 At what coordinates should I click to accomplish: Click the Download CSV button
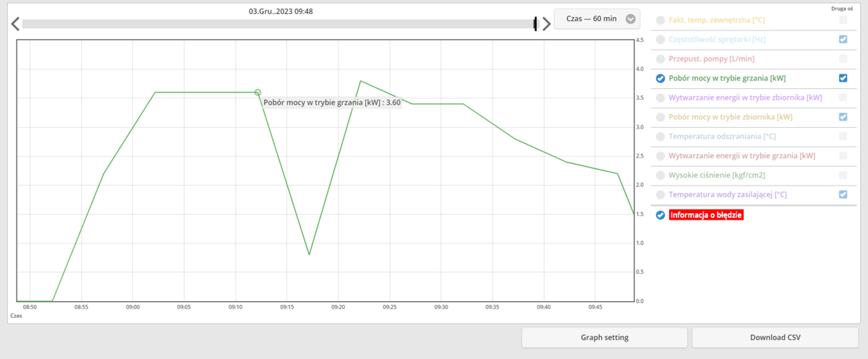(775, 337)
